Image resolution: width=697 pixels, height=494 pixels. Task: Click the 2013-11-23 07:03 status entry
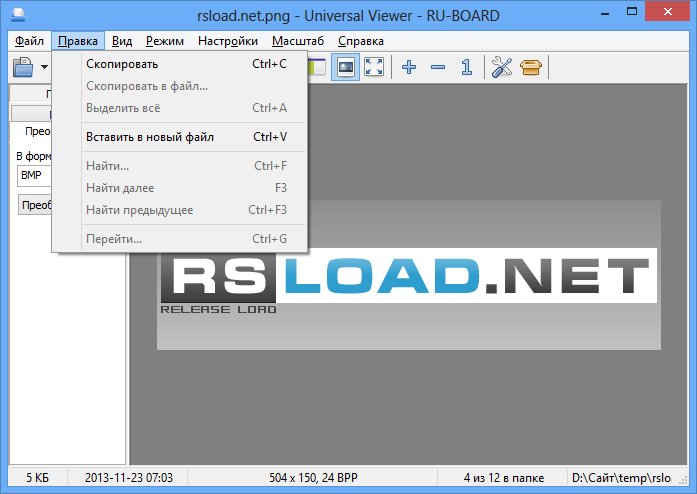tap(128, 478)
